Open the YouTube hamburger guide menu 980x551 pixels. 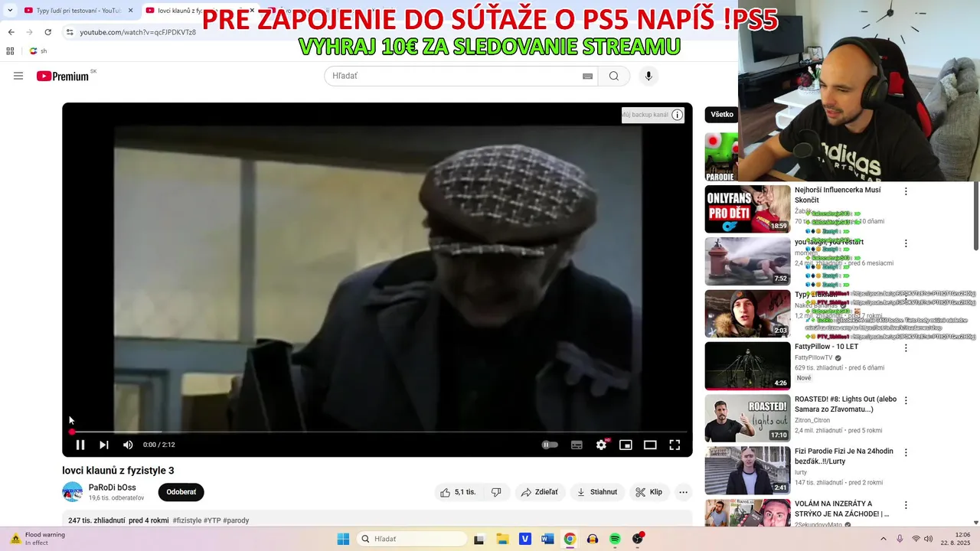click(x=18, y=76)
